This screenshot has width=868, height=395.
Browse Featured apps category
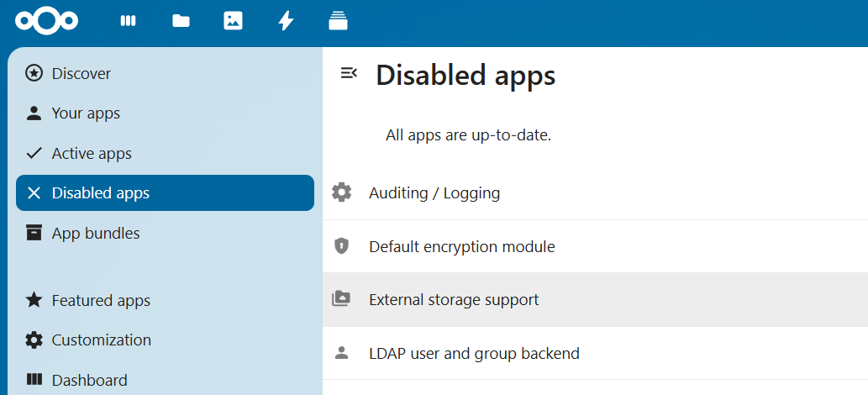tap(101, 300)
